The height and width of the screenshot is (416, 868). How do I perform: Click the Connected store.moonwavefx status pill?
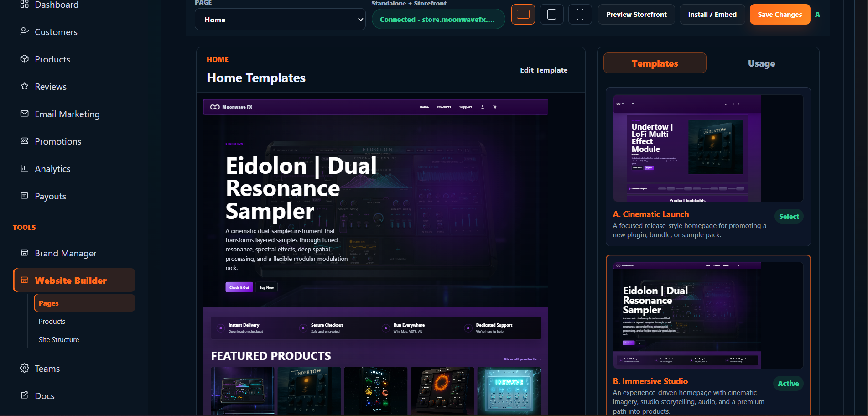(x=438, y=20)
